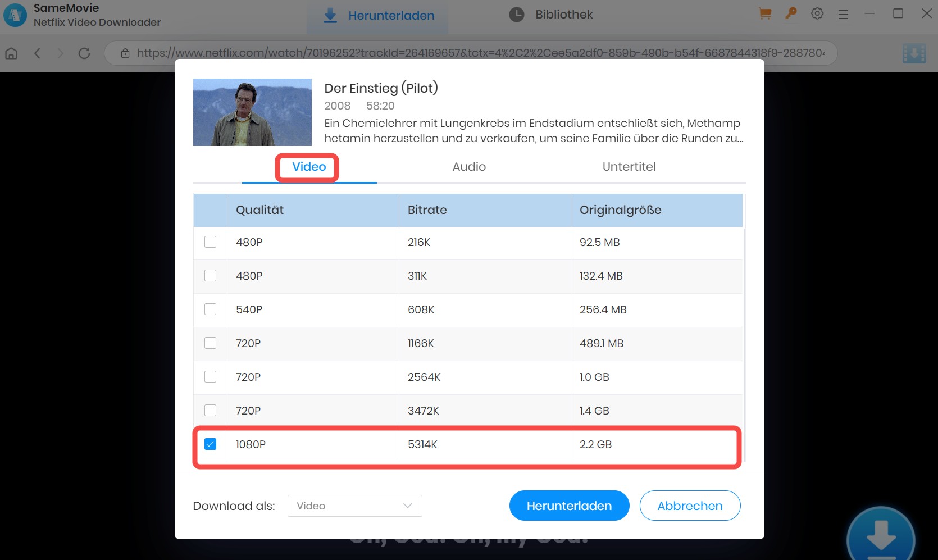Open the shopping cart purchase icon
Screen dimensions: 938x560
tap(764, 13)
